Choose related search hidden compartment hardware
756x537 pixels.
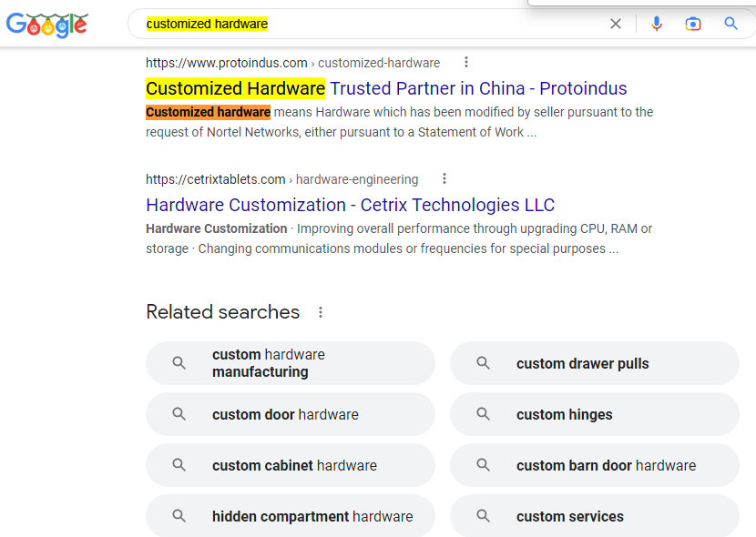pyautogui.click(x=291, y=516)
